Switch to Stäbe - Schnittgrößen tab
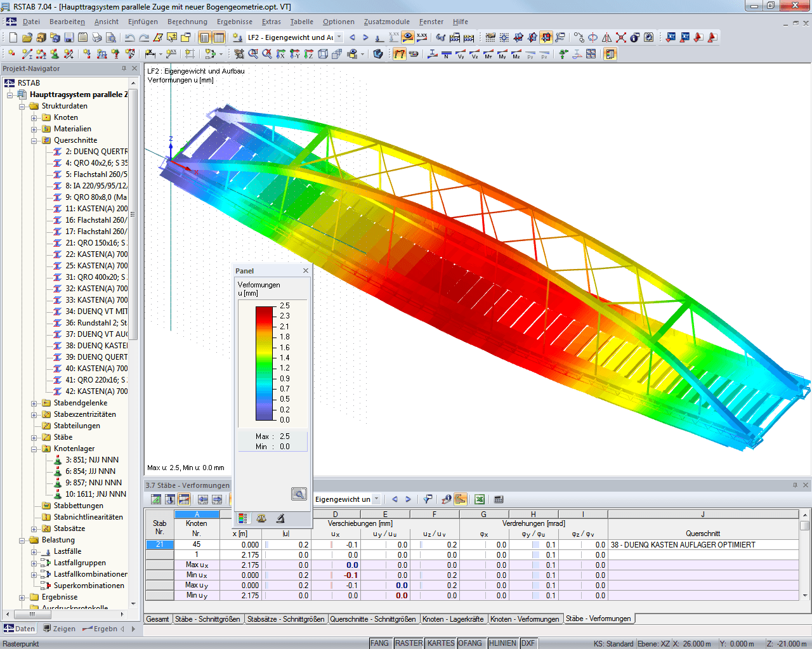This screenshot has width=812, height=649. pos(207,619)
